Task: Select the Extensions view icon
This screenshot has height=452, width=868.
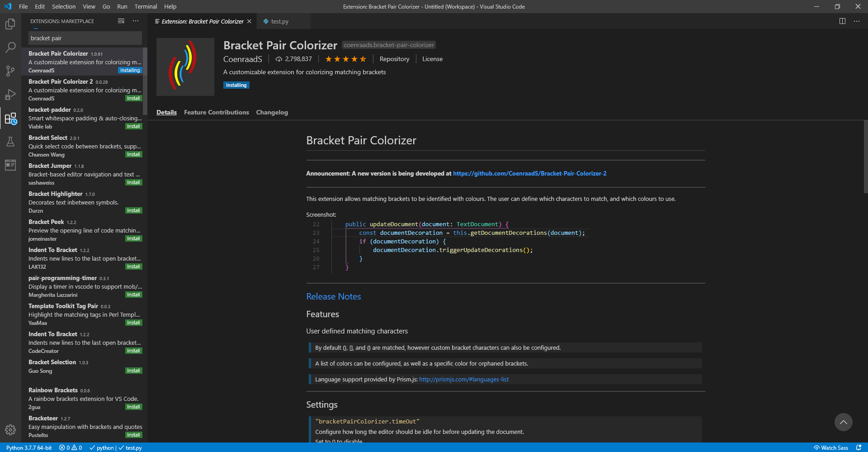Action: point(10,118)
